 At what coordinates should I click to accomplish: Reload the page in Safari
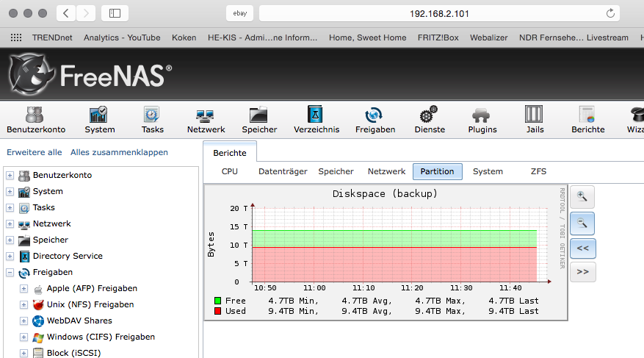pos(610,13)
